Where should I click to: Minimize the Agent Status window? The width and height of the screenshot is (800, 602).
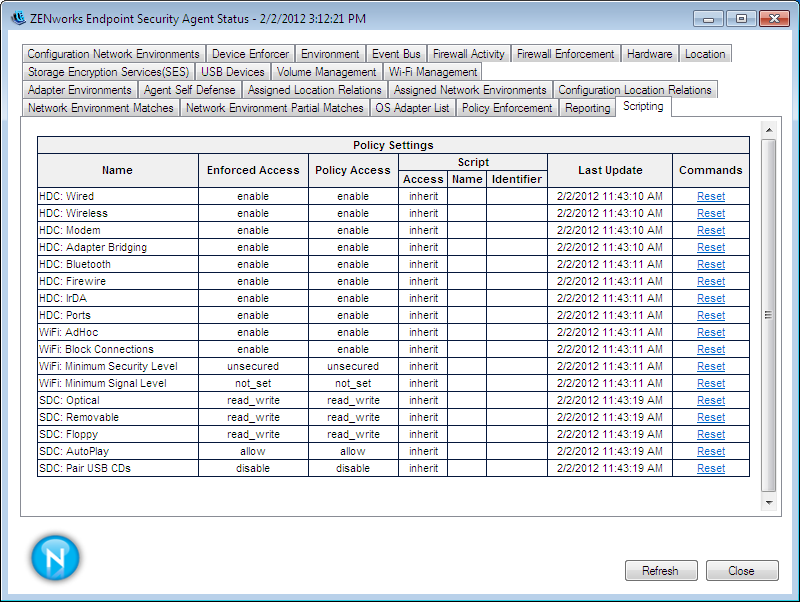[708, 19]
